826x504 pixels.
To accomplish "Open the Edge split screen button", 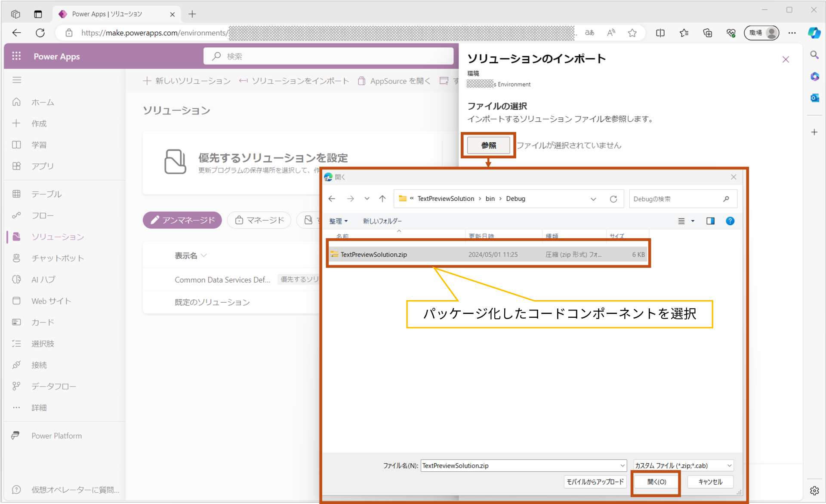I will click(660, 33).
